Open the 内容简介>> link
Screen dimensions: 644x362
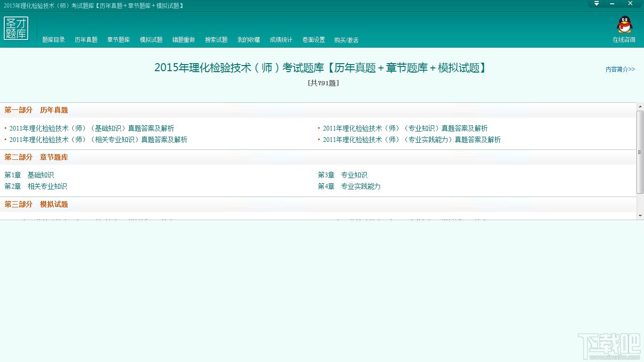pyautogui.click(x=620, y=69)
